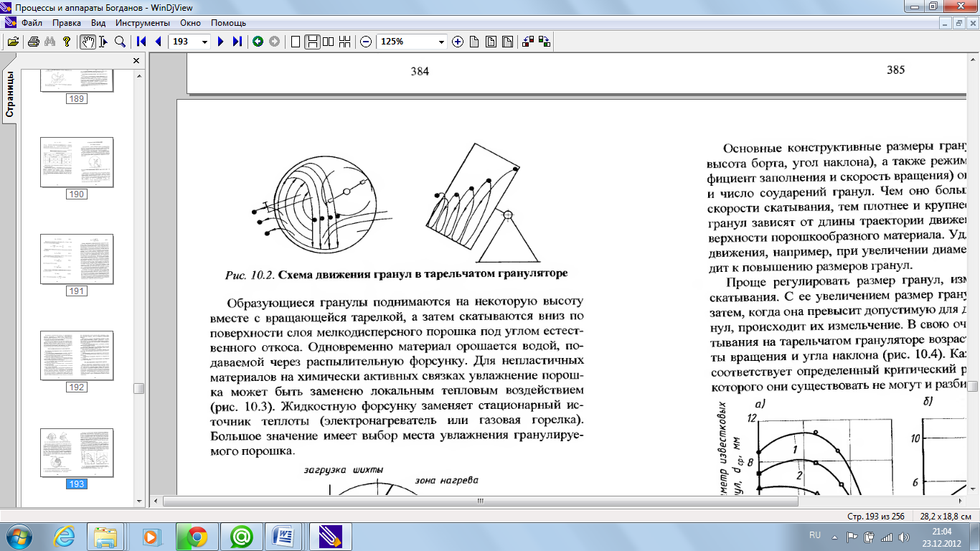The height and width of the screenshot is (551, 980).
Task: Click the zoom out minus icon
Action: [x=366, y=42]
